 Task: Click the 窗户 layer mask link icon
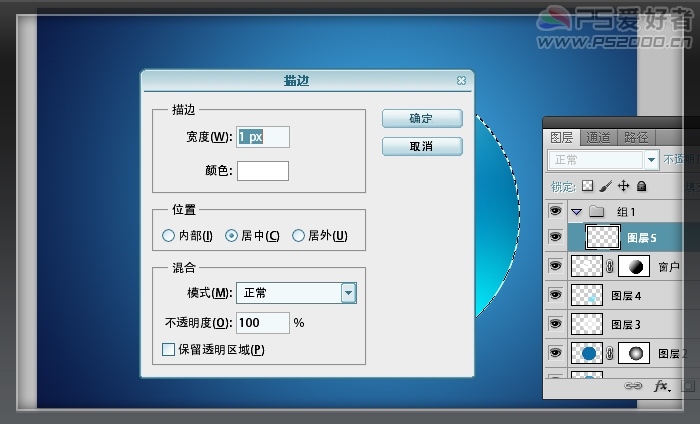(x=610, y=266)
